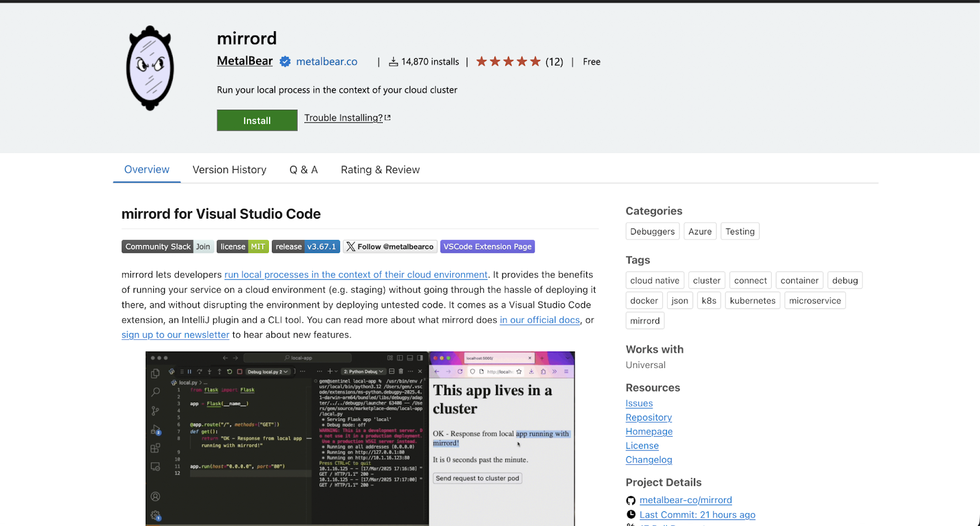The image size is (980, 526).
Task: Click the k8s tag
Action: 709,301
